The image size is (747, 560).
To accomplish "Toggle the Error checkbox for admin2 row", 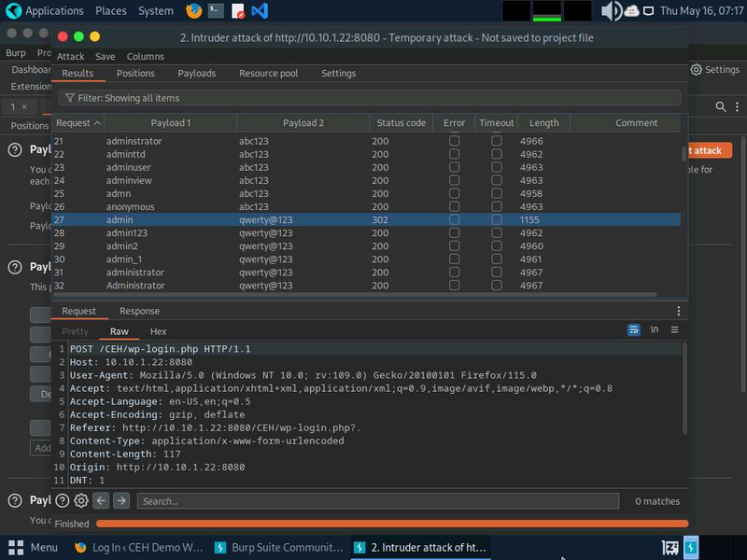I will [454, 246].
